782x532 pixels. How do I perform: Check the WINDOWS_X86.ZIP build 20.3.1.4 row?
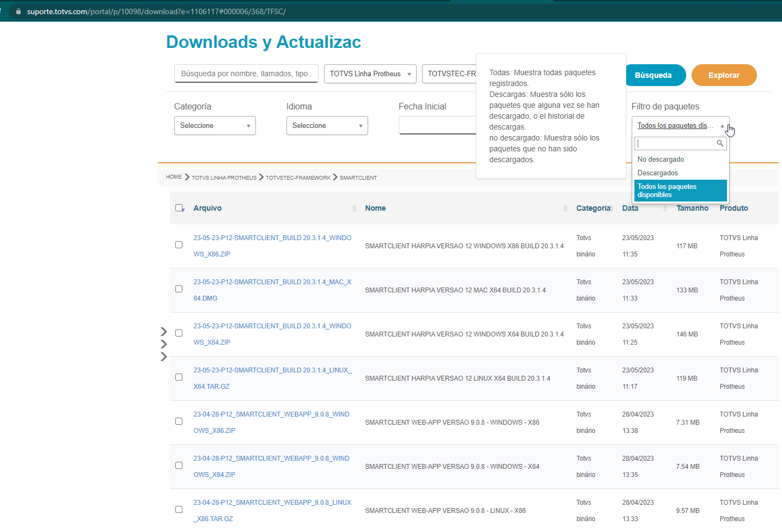179,244
